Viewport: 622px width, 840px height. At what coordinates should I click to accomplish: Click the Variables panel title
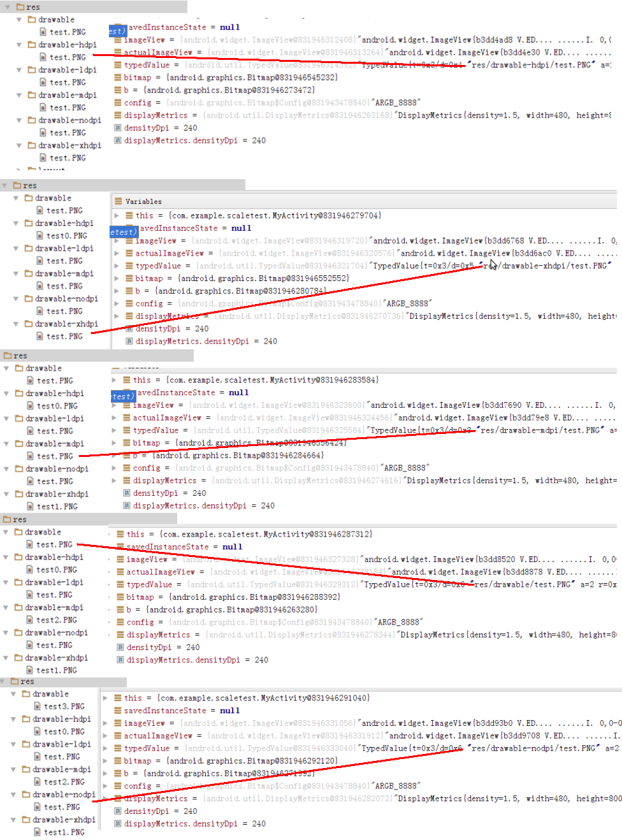tap(143, 201)
